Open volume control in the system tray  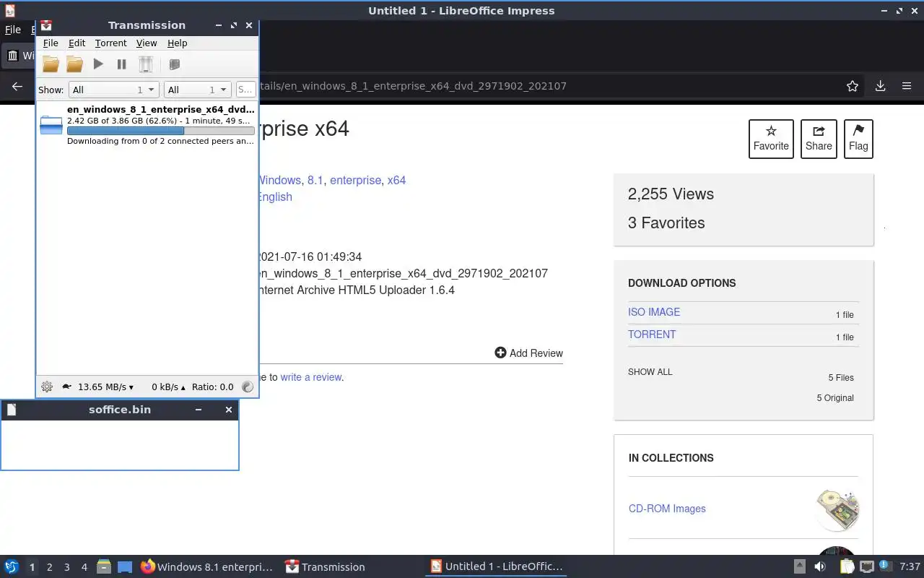point(821,567)
